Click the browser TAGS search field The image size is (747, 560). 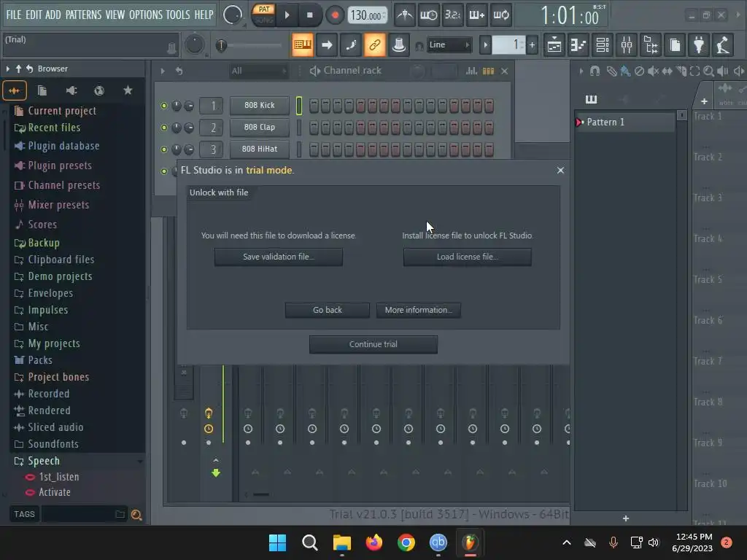point(84,514)
